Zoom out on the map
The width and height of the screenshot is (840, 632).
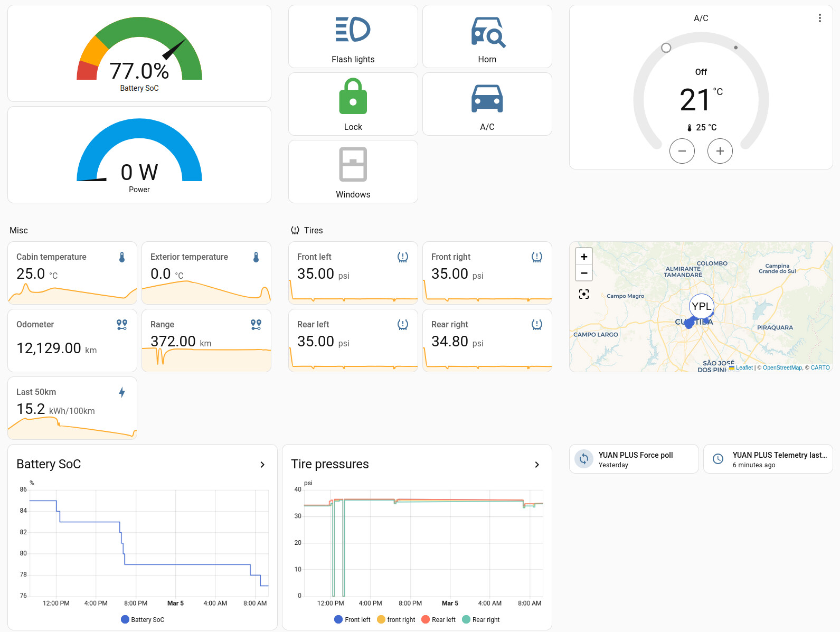coord(584,273)
